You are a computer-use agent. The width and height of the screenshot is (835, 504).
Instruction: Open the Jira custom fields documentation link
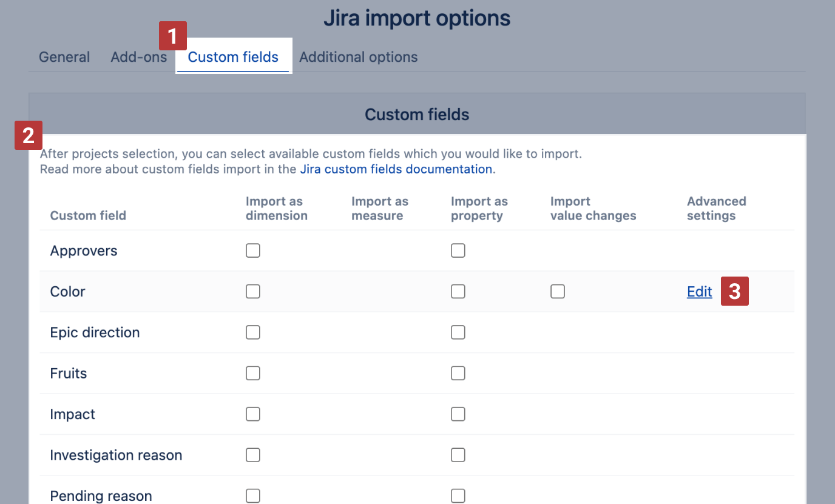[396, 169]
